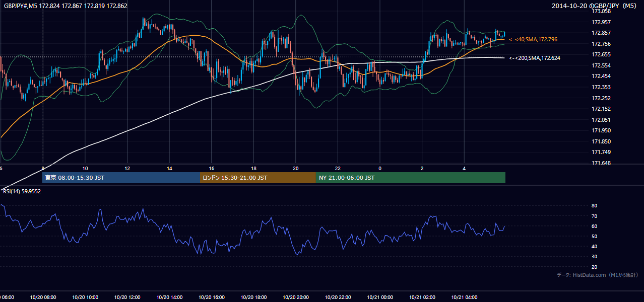Screen dimensions: 644x302
Task: Click hour tick 16 on chart axis
Action: coord(212,168)
